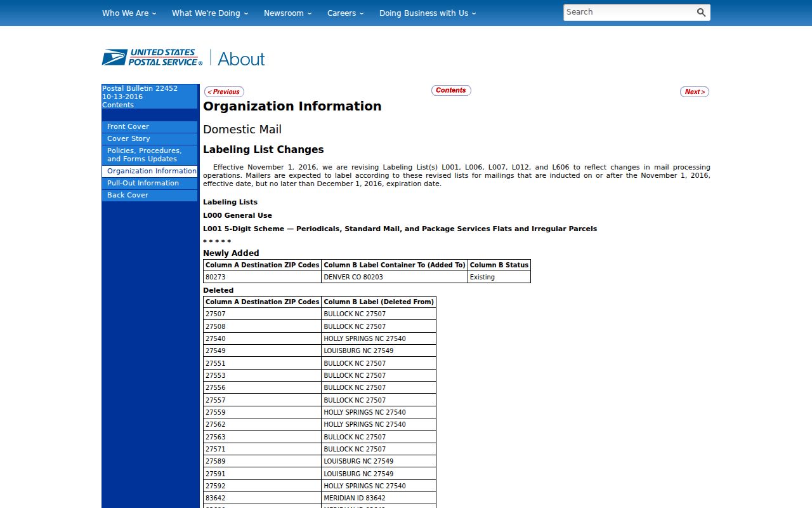This screenshot has width=812, height=508.
Task: Click ZIP code cell 27589
Action: coord(262,461)
